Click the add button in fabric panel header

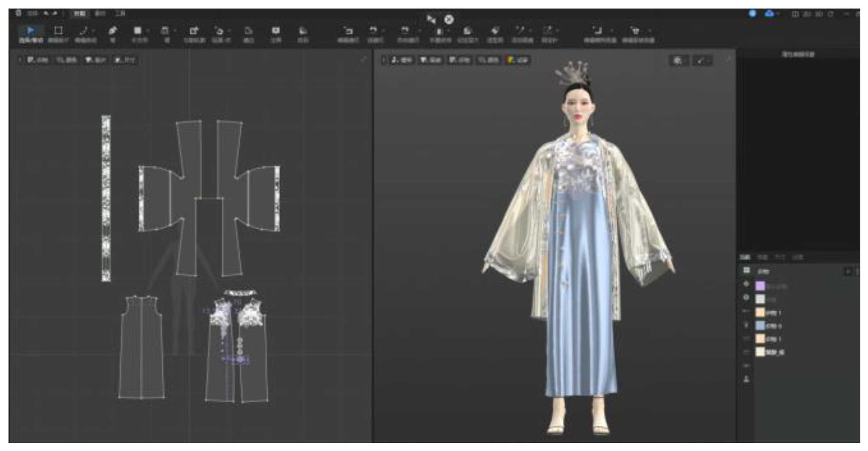coord(848,271)
